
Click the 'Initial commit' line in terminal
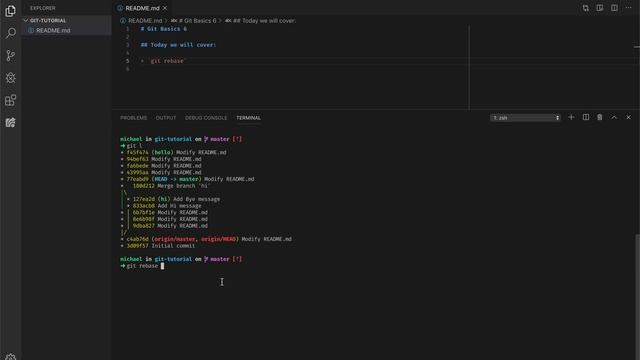(x=158, y=246)
